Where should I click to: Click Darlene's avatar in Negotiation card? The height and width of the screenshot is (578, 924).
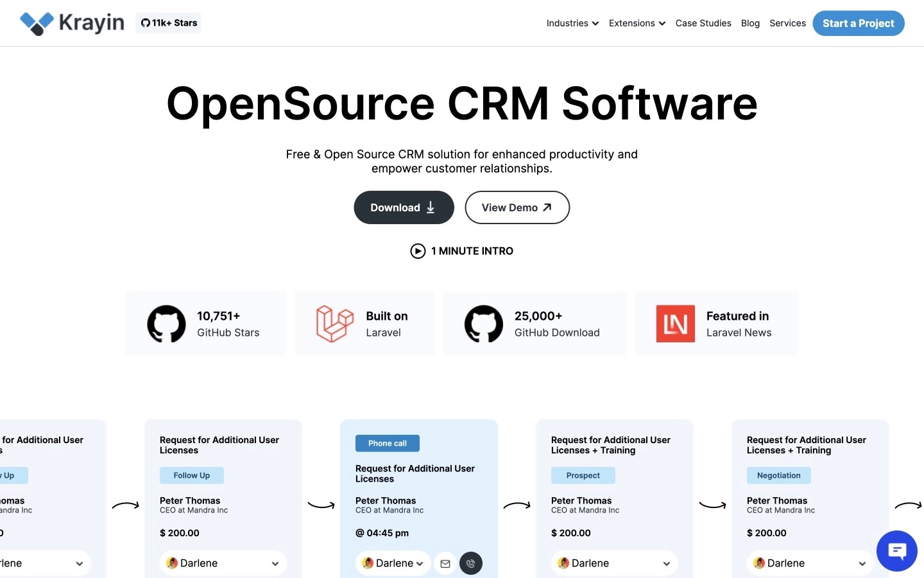759,563
